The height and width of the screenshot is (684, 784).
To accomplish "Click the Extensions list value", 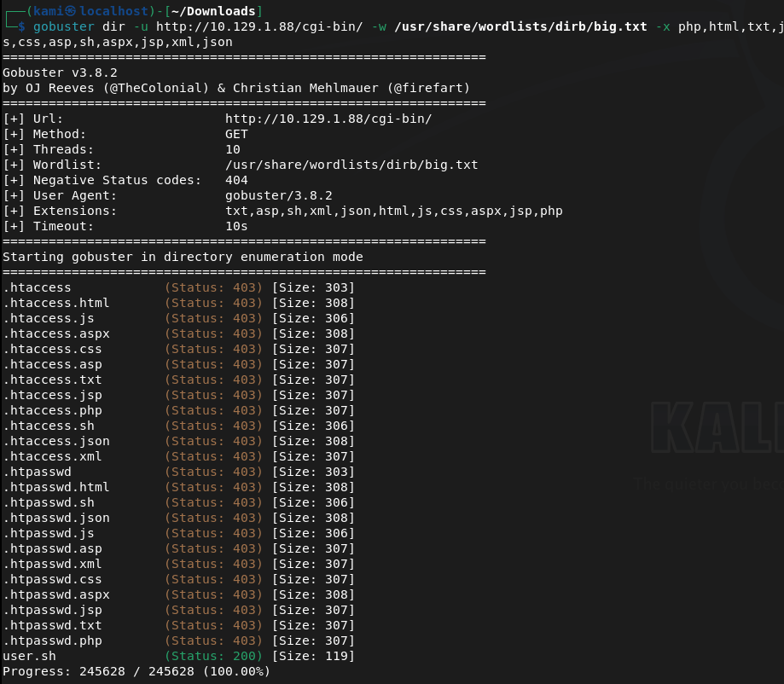I will coord(393,211).
